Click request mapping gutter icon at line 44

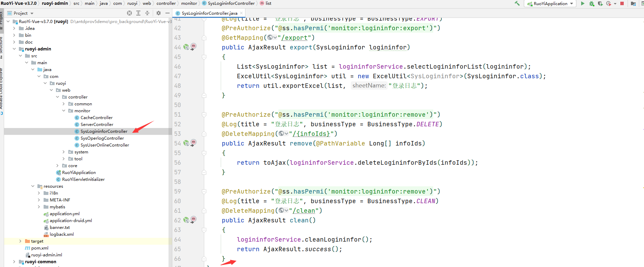(x=186, y=47)
